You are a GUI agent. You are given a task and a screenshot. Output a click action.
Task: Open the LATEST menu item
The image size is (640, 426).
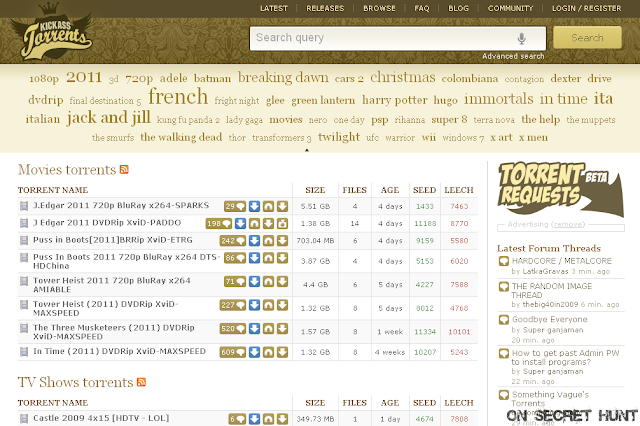pyautogui.click(x=274, y=8)
